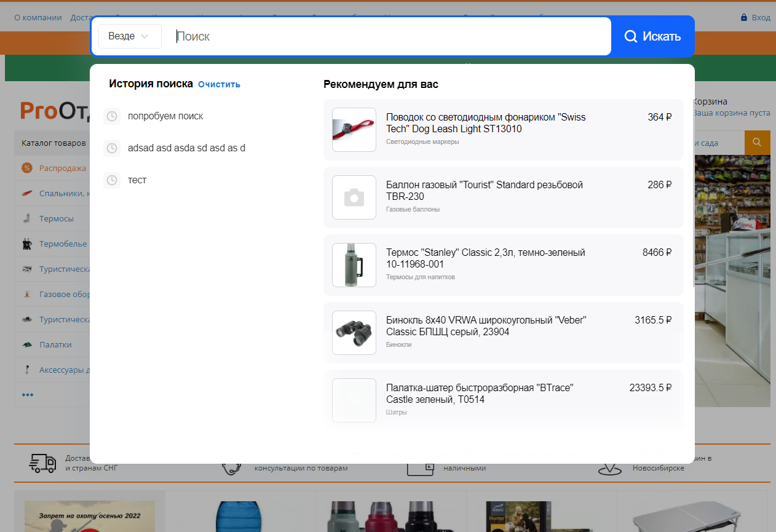
Task: Click the clock icon beside "попробуем поиск"
Action: point(112,116)
